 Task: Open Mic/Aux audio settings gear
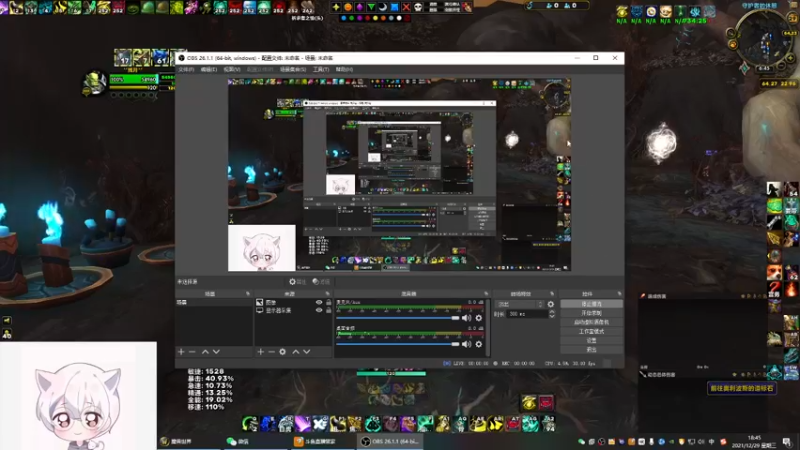coord(479,318)
